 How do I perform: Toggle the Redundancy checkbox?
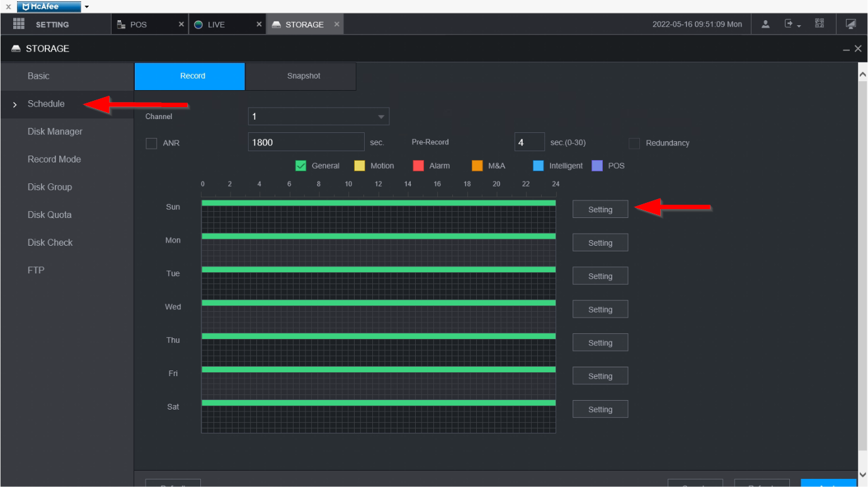(x=634, y=143)
